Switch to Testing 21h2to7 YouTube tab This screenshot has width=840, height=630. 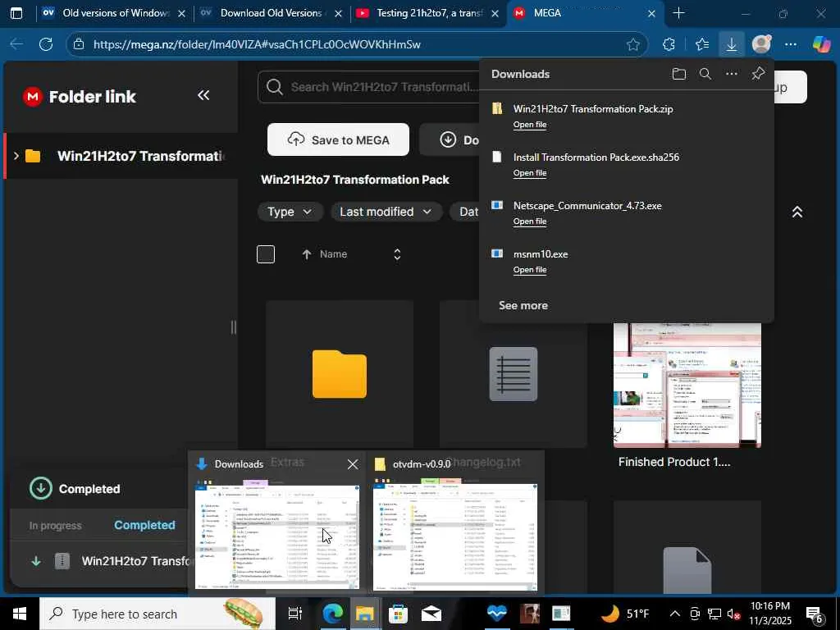pos(428,13)
